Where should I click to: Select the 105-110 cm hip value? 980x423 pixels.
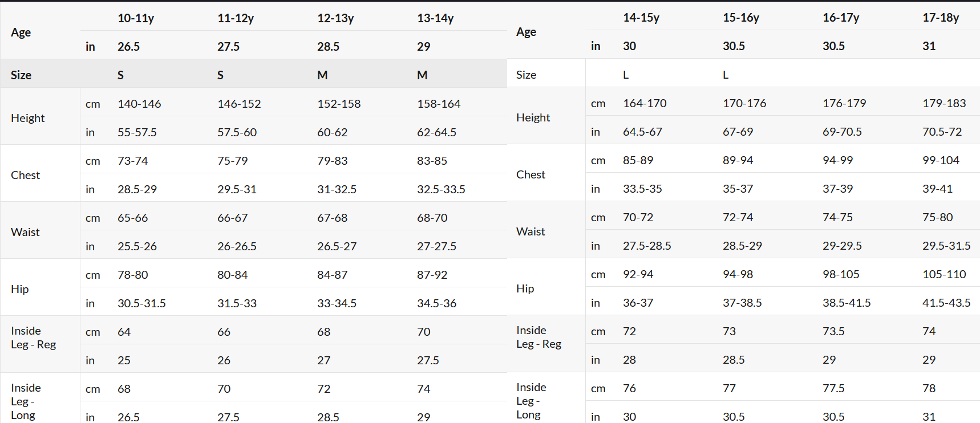pyautogui.click(x=944, y=274)
